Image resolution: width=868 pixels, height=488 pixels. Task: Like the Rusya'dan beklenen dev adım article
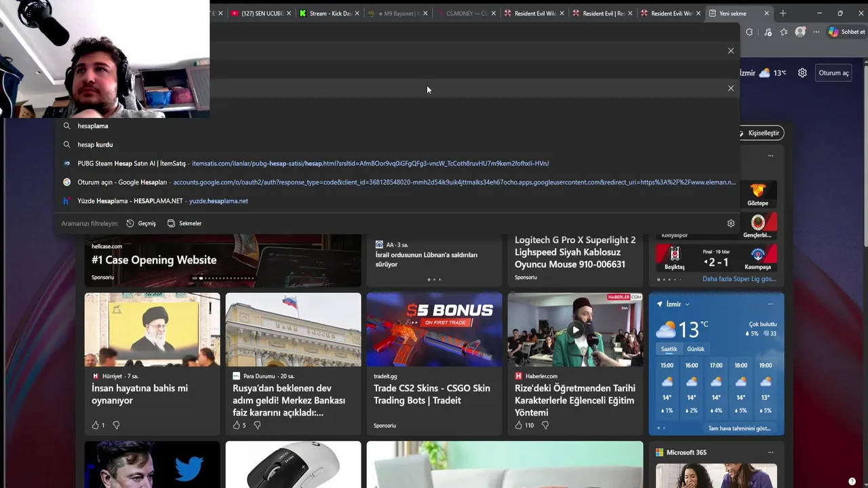(x=237, y=425)
